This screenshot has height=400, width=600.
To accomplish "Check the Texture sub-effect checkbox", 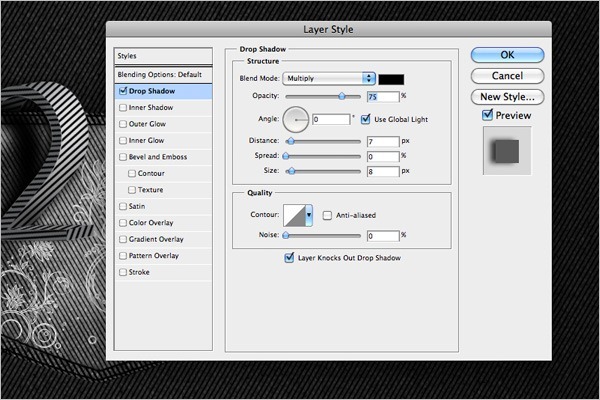I will click(132, 190).
